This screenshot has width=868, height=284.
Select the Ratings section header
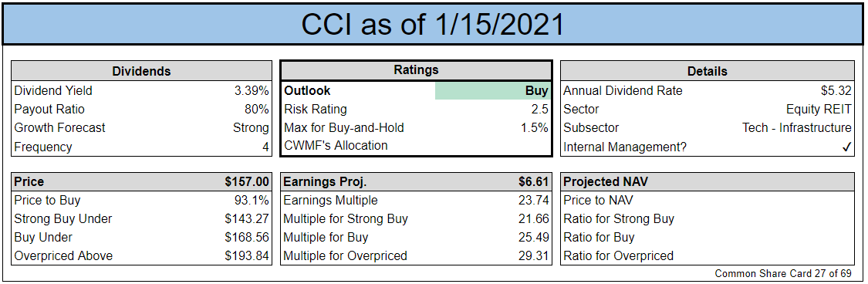417,69
